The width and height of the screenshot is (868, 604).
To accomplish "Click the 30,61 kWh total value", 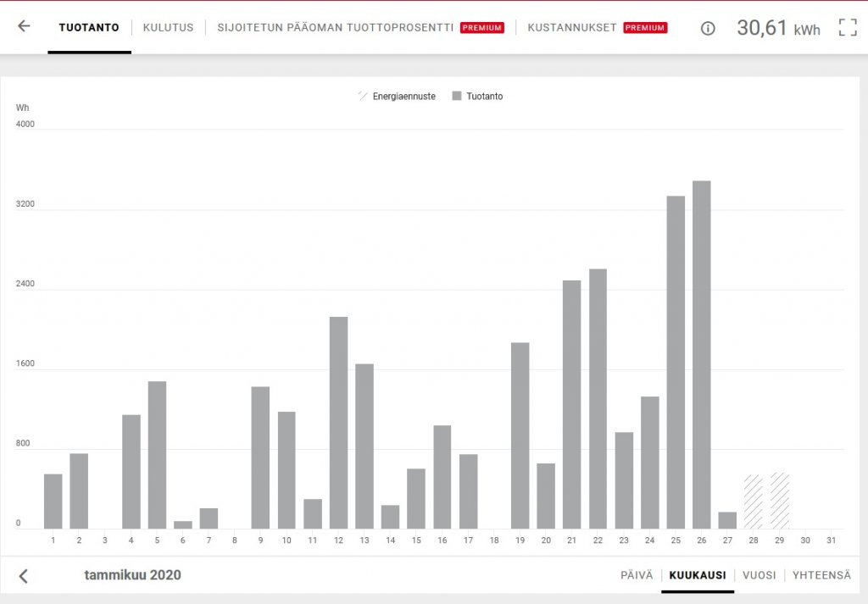I will [x=777, y=28].
